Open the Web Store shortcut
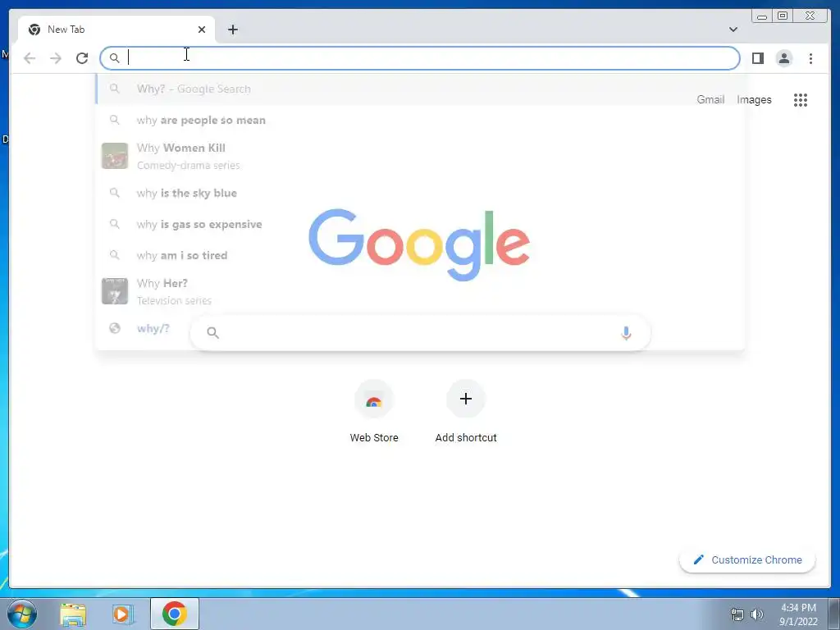This screenshot has width=840, height=630. coord(374,412)
